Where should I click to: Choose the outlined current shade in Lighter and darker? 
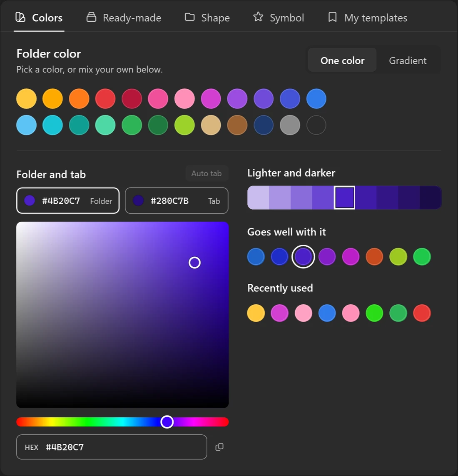pos(345,198)
